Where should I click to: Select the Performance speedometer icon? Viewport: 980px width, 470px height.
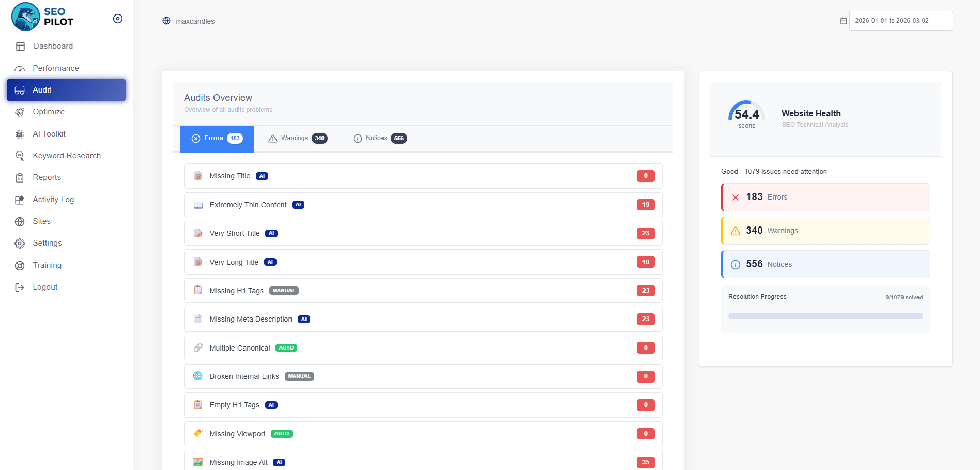20,68
